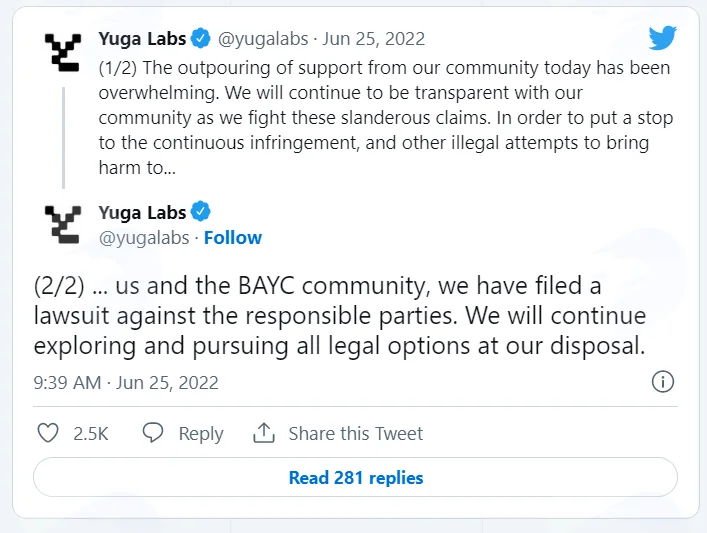The width and height of the screenshot is (707, 533).
Task: Open the 9:39 AM · Jun 25, 2022 timestamp
Action: (x=126, y=383)
